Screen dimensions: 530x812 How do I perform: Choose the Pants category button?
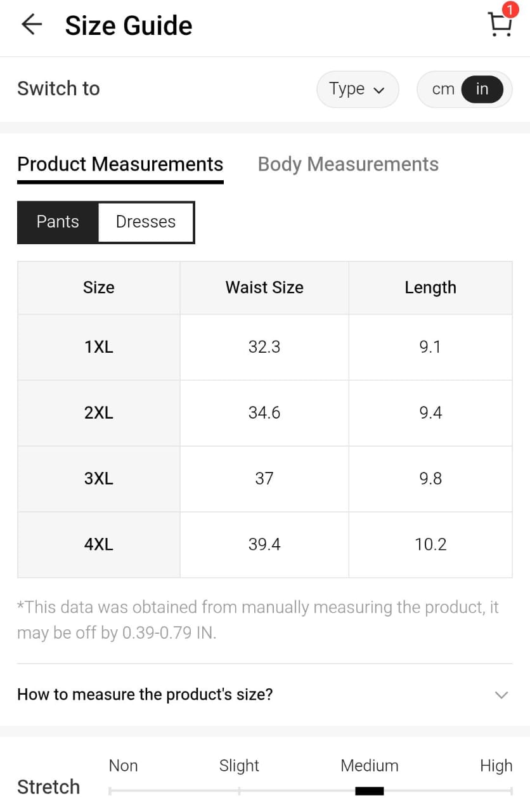[x=58, y=222]
